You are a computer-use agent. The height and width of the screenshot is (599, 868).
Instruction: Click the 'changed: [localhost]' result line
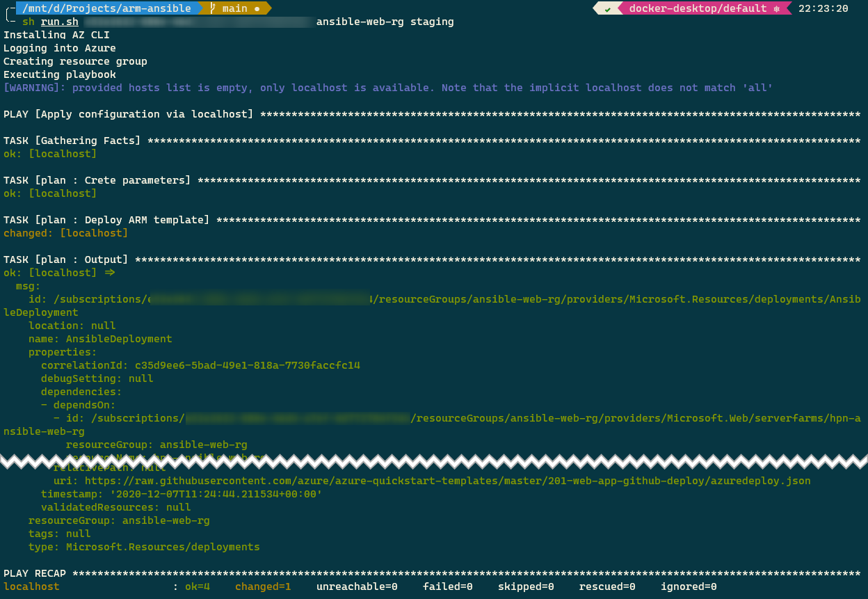click(65, 233)
